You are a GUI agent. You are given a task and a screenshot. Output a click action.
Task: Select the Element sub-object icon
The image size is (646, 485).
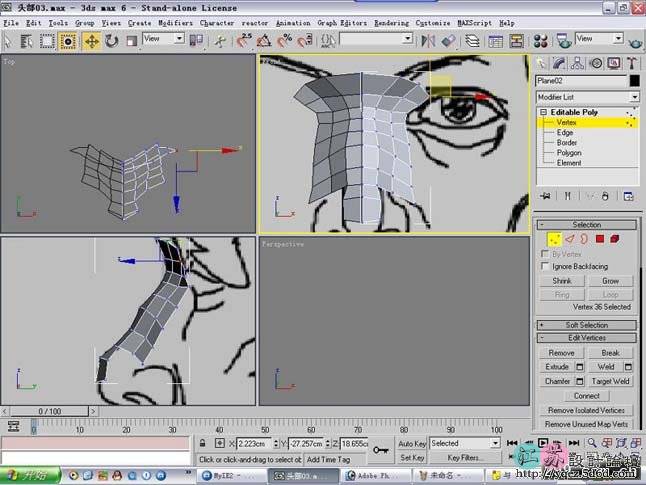tap(617, 239)
